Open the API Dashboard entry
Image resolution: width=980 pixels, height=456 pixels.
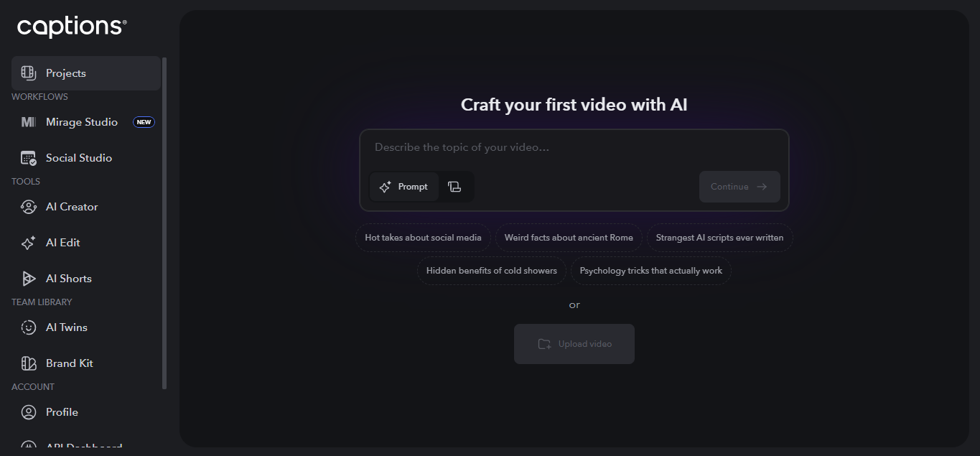tap(75, 447)
